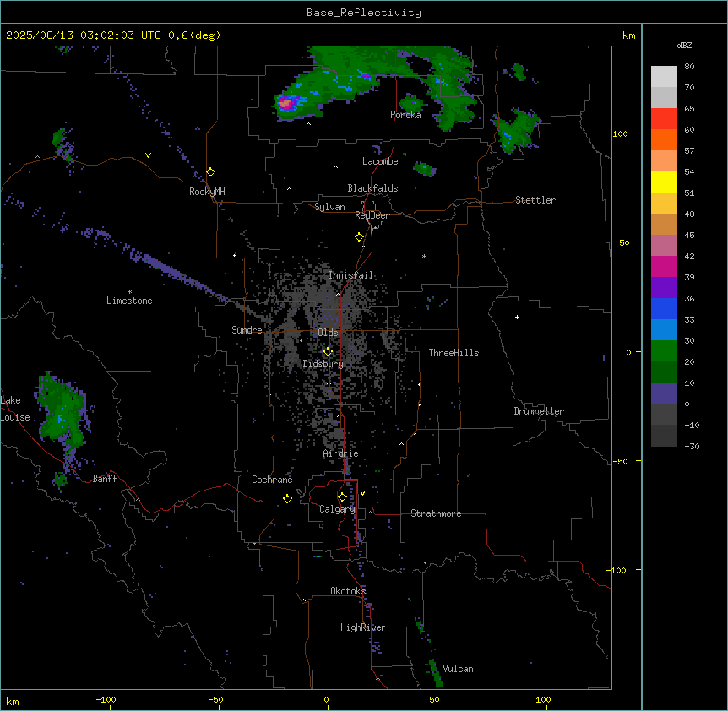Select the Calgary label

(337, 509)
